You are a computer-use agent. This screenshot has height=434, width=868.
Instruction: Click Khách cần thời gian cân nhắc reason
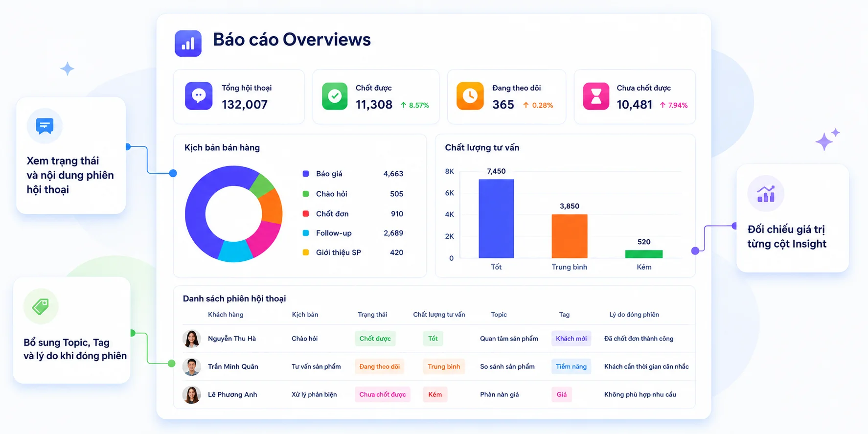click(646, 366)
